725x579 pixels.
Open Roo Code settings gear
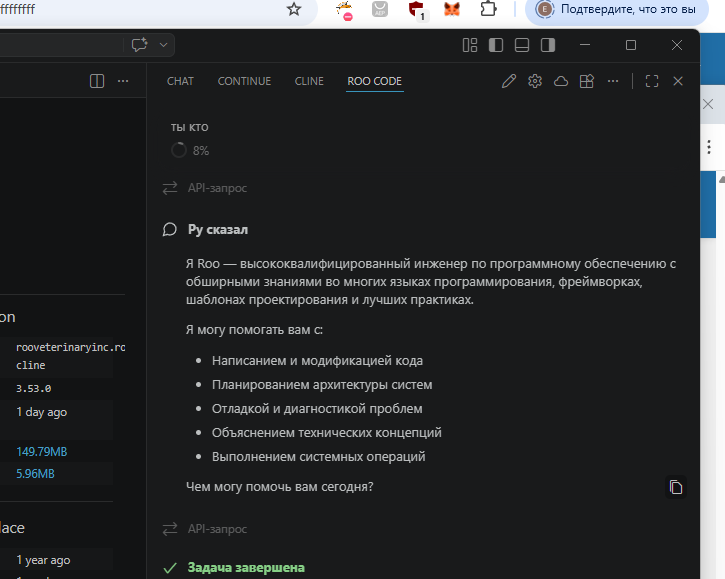pos(535,81)
